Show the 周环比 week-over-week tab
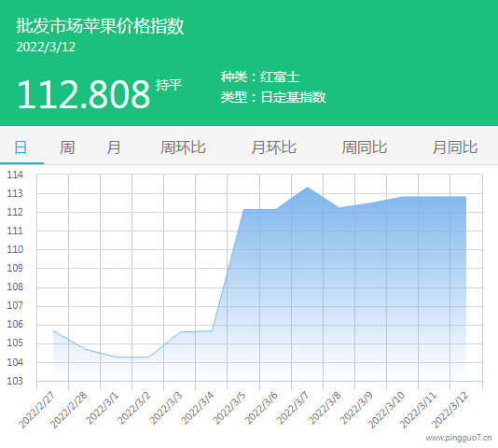This screenshot has height=448, width=498. click(x=183, y=147)
